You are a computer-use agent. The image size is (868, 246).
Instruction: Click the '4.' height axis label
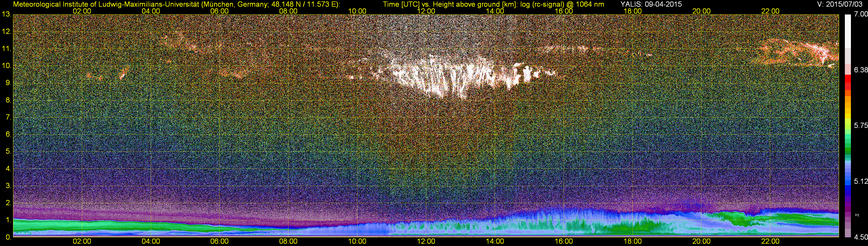tap(8, 169)
